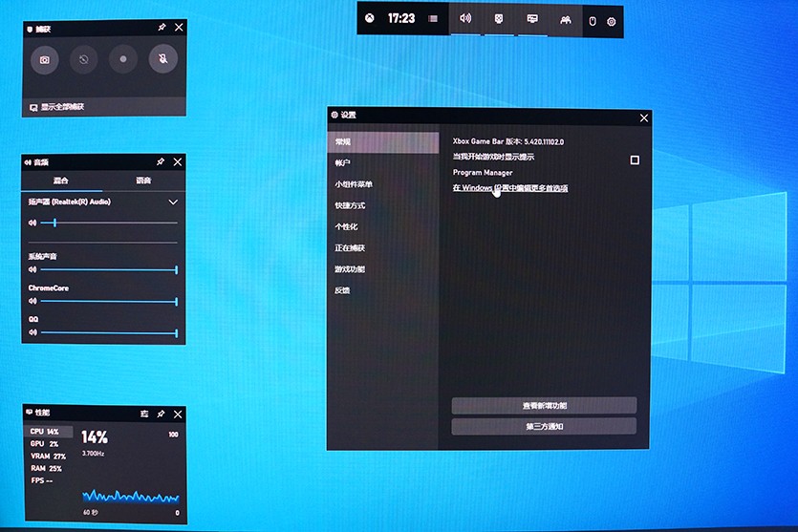Expand the 扬声器 (Realtek(R) Audio) device dropdown
The width and height of the screenshot is (798, 532).
173,202
